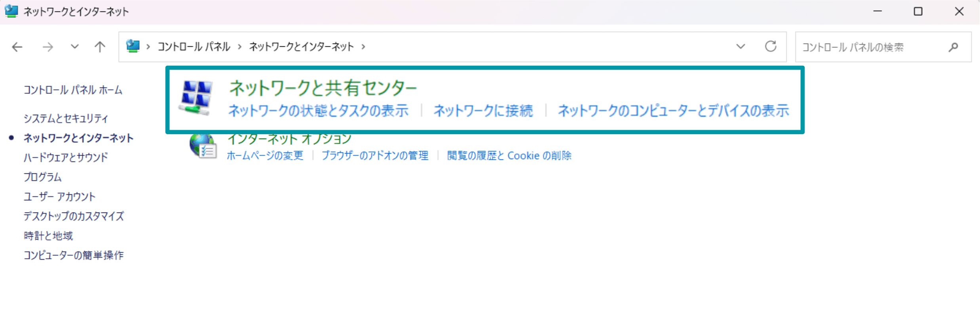
Task: Click the back arrow navigation button
Action: (17, 47)
